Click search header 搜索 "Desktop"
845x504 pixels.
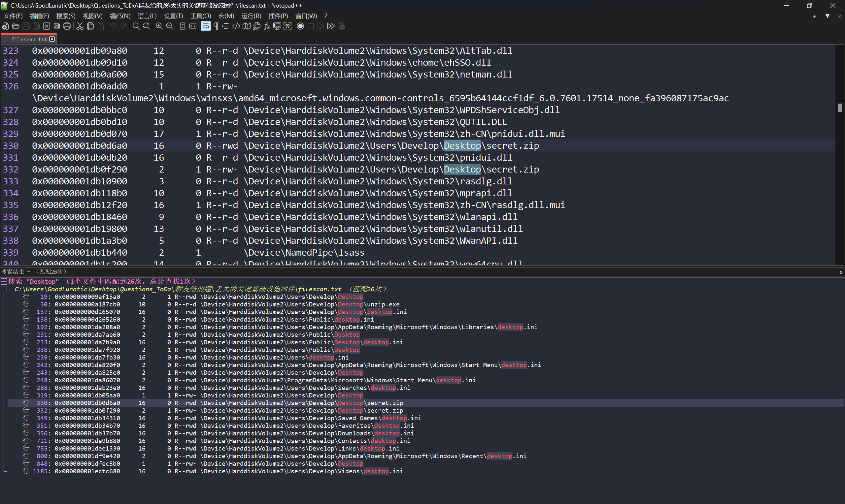tap(34, 281)
